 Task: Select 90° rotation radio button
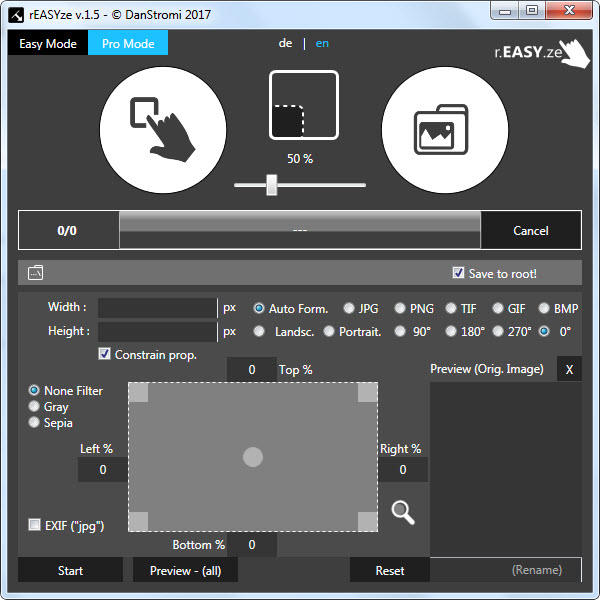(x=400, y=331)
